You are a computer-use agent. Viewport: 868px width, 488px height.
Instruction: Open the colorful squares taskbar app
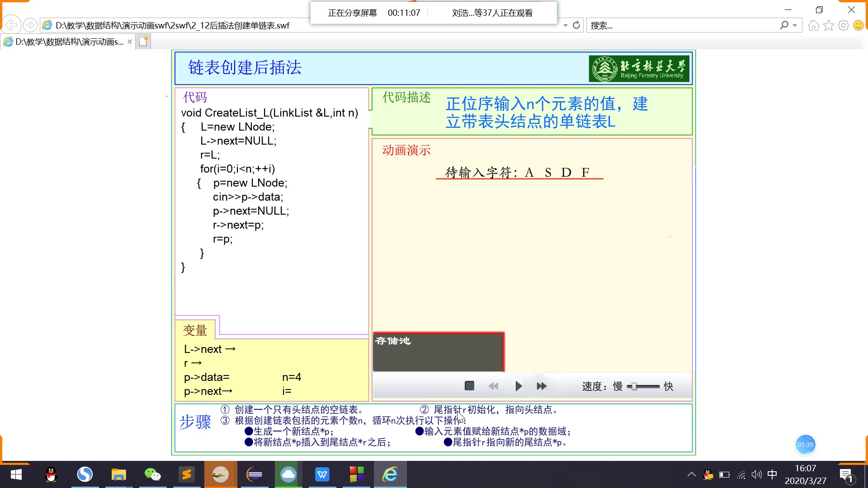356,474
